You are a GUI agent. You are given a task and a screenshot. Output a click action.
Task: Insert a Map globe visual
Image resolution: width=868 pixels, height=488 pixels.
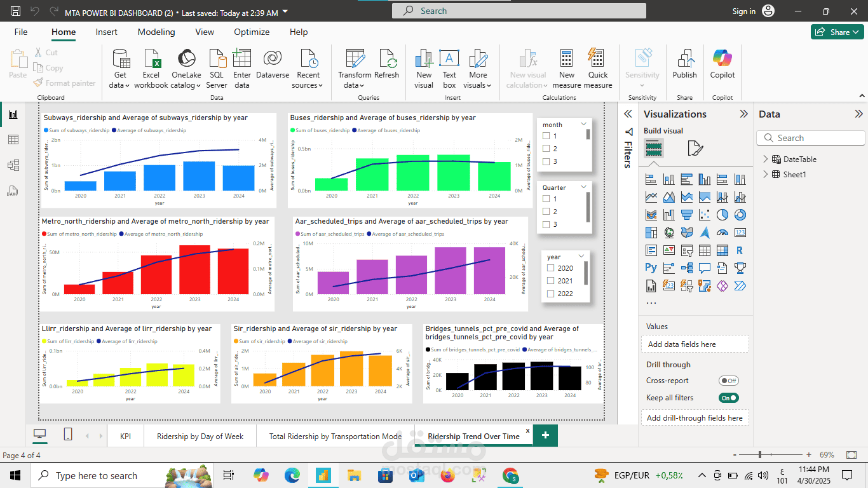coord(668,233)
